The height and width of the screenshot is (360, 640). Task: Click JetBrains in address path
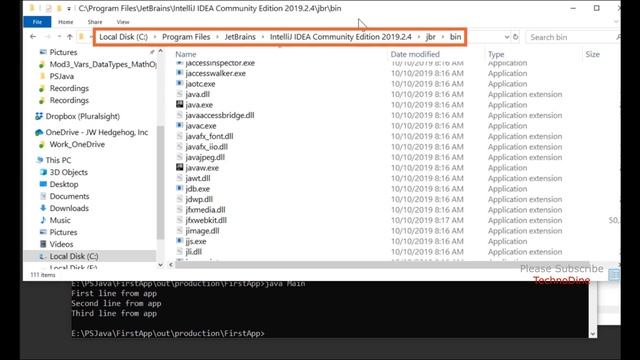click(240, 37)
